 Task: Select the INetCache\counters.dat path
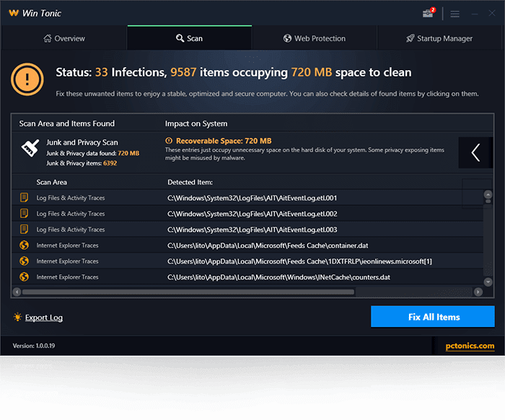coord(278,277)
